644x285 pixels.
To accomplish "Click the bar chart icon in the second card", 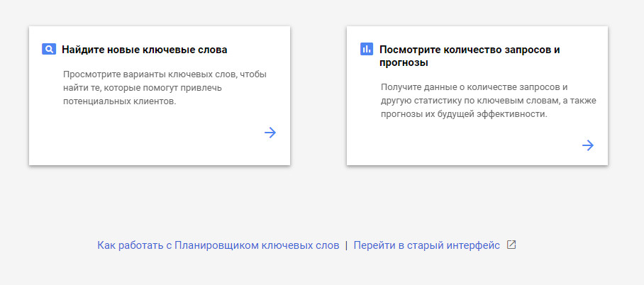I will [x=367, y=50].
